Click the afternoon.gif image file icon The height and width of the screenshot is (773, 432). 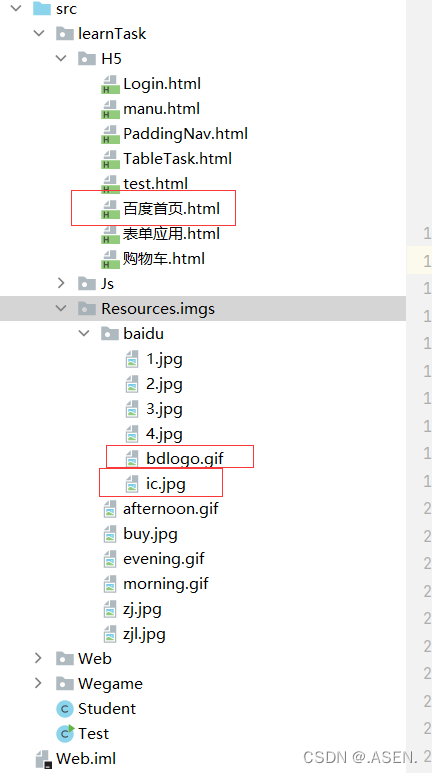(109, 509)
